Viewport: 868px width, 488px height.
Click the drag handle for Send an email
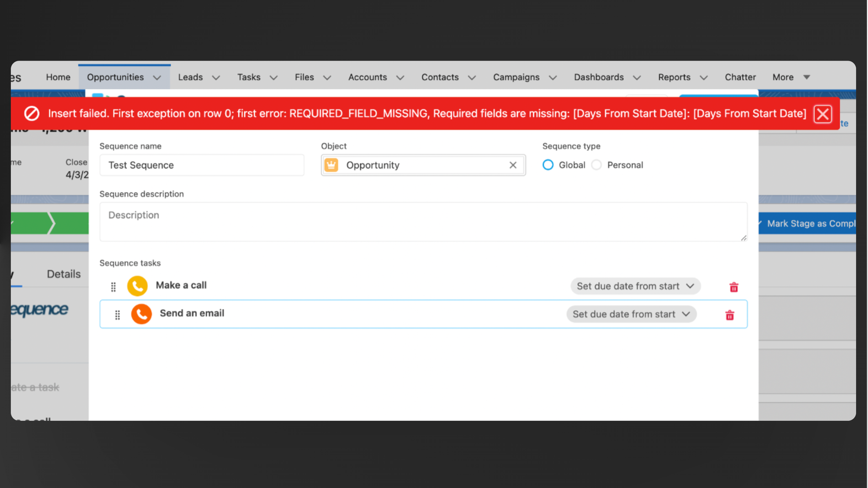point(117,315)
